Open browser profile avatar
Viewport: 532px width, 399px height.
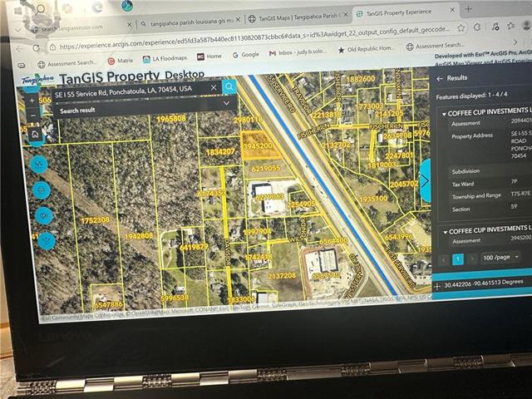(526, 25)
